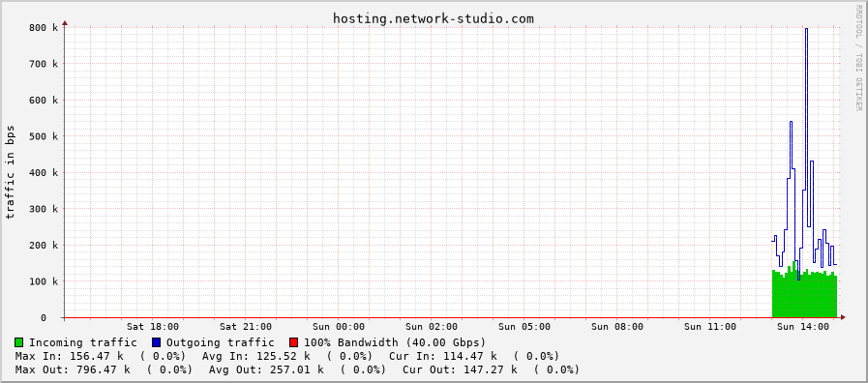The height and width of the screenshot is (383, 868).
Task: Click the 'Sun 14:00' time axis label
Action: pyautogui.click(x=804, y=327)
